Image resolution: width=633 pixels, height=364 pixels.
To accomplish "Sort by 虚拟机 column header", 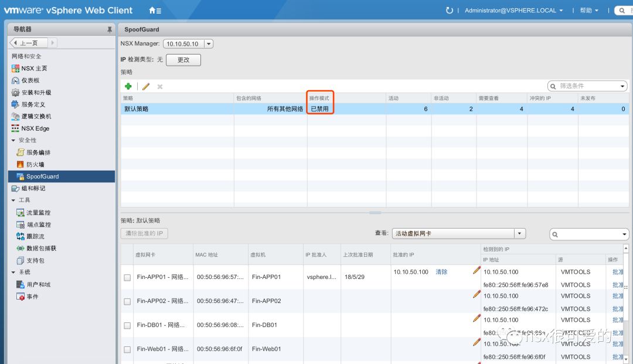I will pos(275,254).
